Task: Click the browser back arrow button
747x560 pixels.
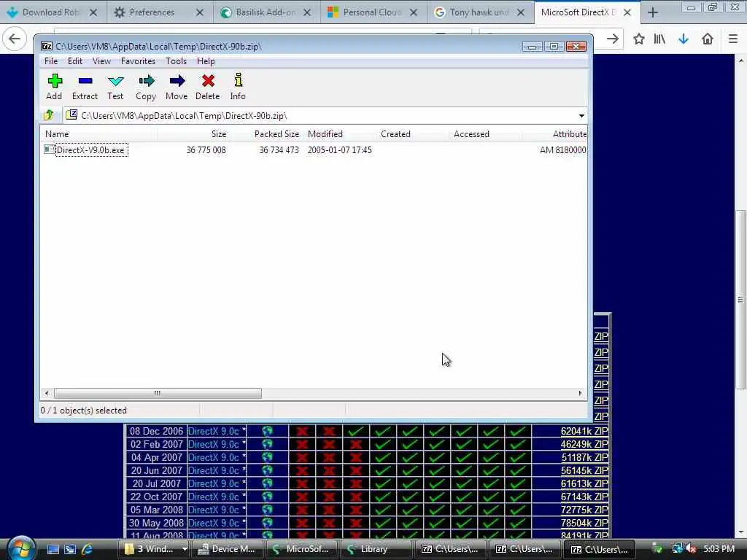Action: pyautogui.click(x=15, y=39)
